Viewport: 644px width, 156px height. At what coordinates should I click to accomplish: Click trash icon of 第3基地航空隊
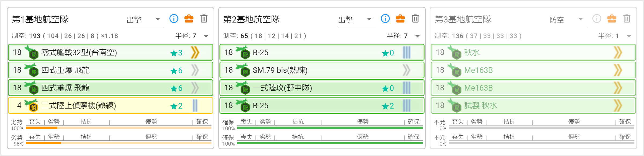pos(627,18)
